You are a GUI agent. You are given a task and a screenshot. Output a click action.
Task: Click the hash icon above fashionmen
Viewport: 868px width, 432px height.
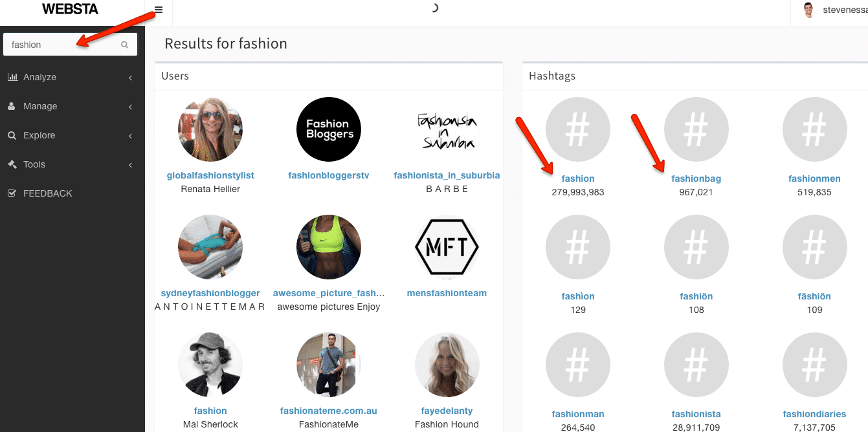pos(814,131)
